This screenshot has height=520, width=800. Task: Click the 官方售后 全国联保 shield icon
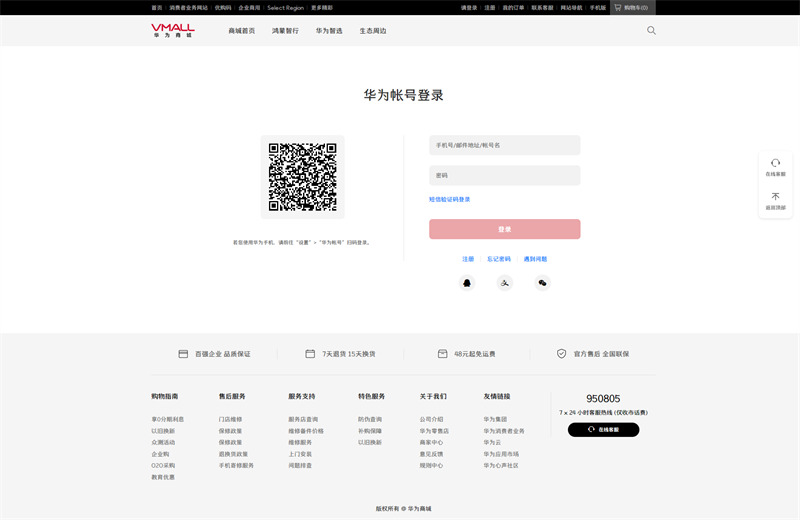point(561,354)
